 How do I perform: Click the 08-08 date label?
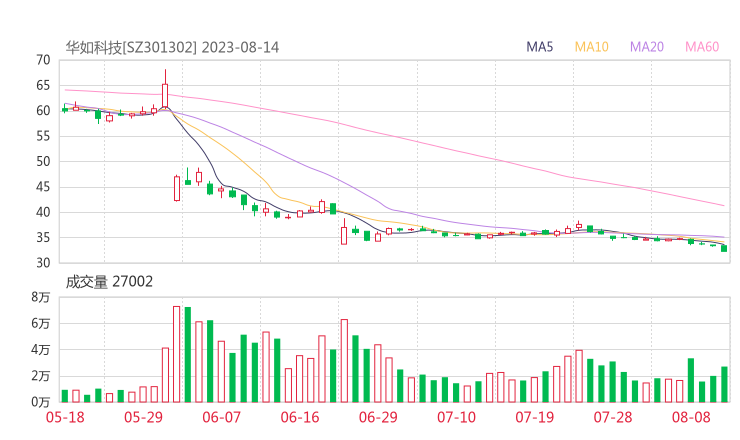(x=691, y=417)
